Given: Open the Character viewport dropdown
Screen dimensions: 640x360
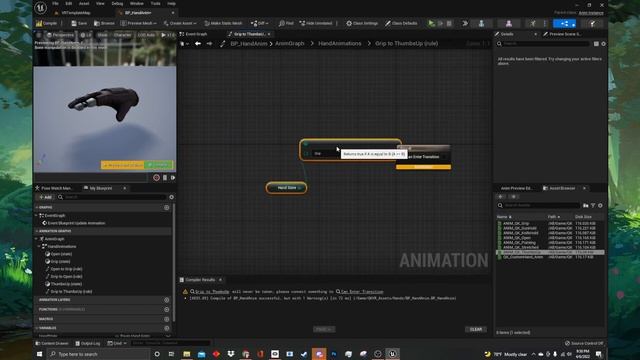Looking at the screenshot, I should pyautogui.click(x=122, y=35).
